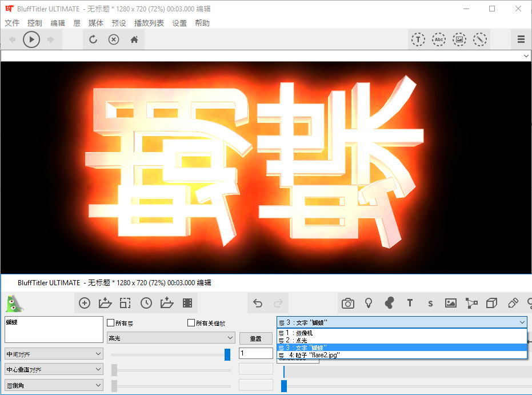Open the 媒体 menu

tap(96, 23)
